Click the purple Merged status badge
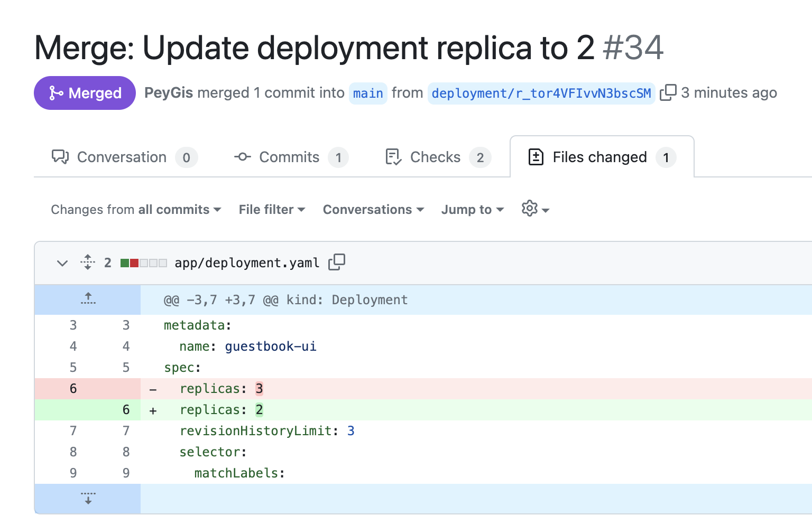Image resolution: width=812 pixels, height=525 pixels. coord(85,93)
